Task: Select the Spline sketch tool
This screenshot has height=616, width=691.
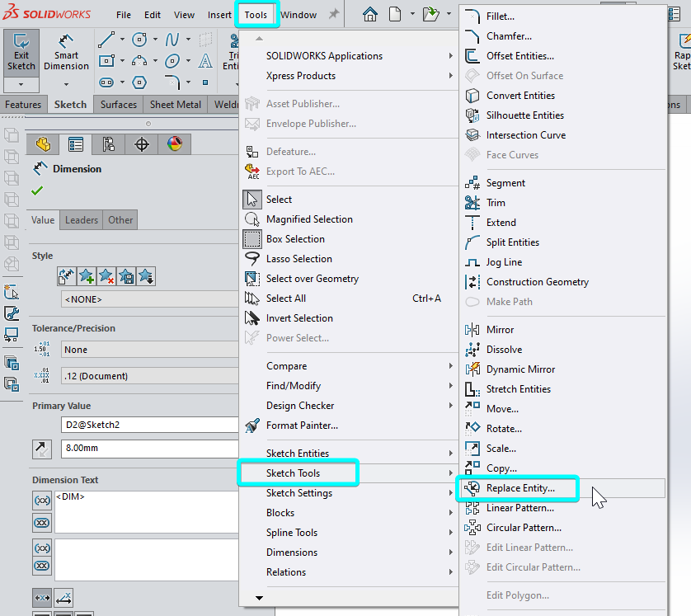Action: click(172, 40)
